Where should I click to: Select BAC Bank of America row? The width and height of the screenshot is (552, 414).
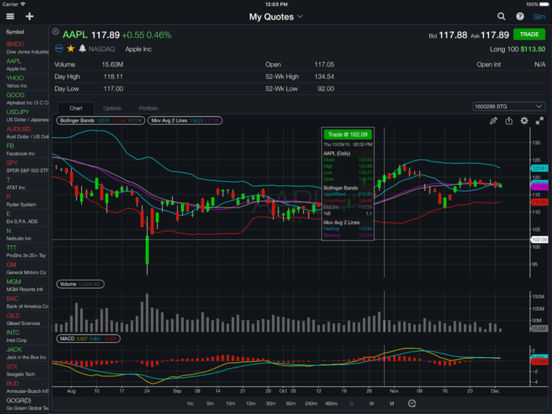pos(25,302)
